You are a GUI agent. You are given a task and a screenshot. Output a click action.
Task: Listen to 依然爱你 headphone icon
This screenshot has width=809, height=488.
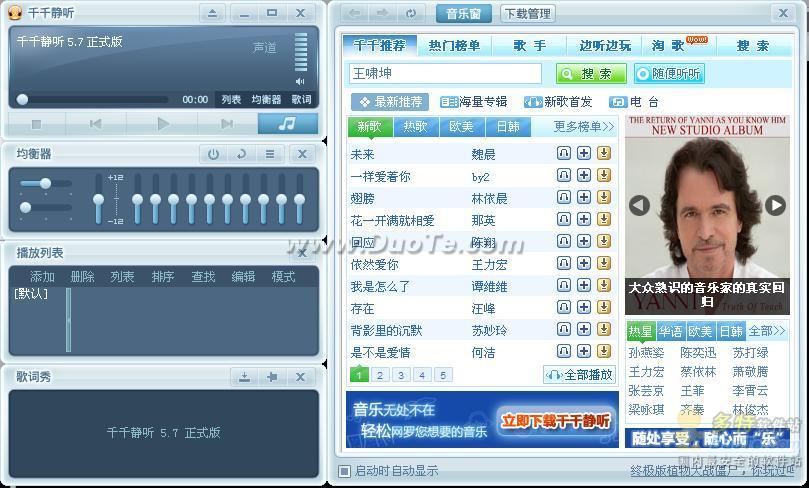[564, 263]
